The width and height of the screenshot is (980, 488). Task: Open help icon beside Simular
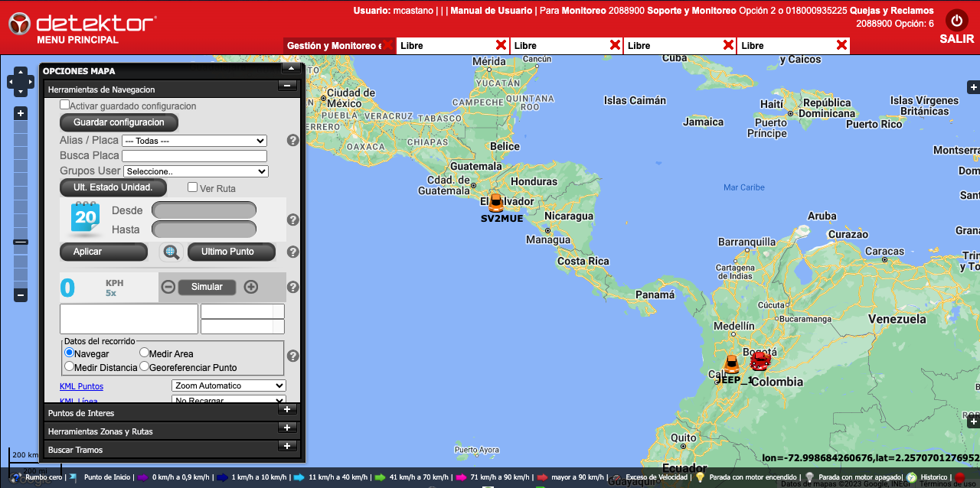click(292, 288)
